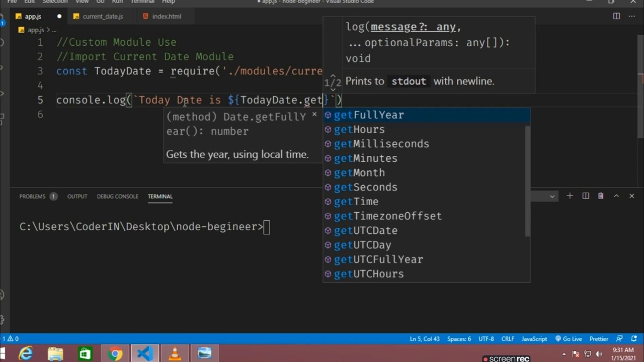Show hidden system tray icons
The height and width of the screenshot is (362, 644).
click(565, 354)
